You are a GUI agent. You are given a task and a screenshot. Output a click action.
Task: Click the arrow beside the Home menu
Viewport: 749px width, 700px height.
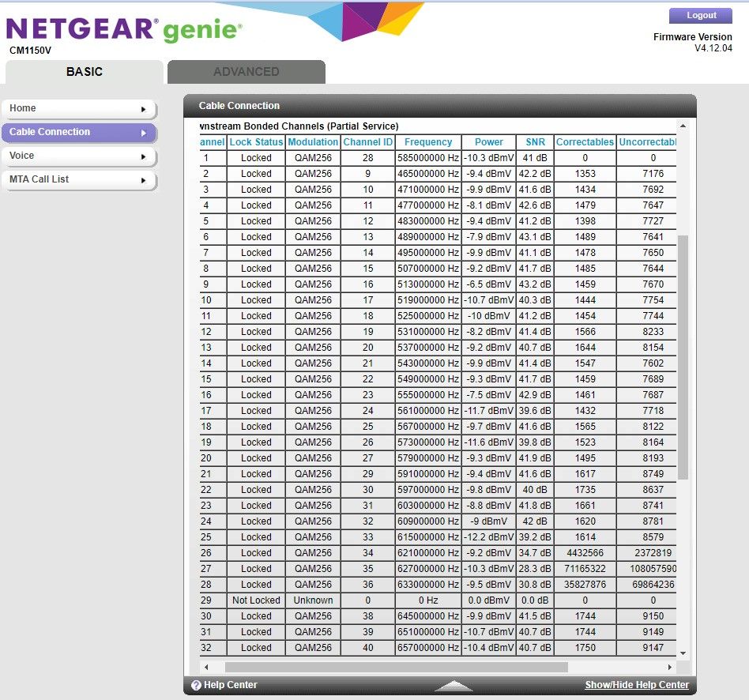pos(144,109)
